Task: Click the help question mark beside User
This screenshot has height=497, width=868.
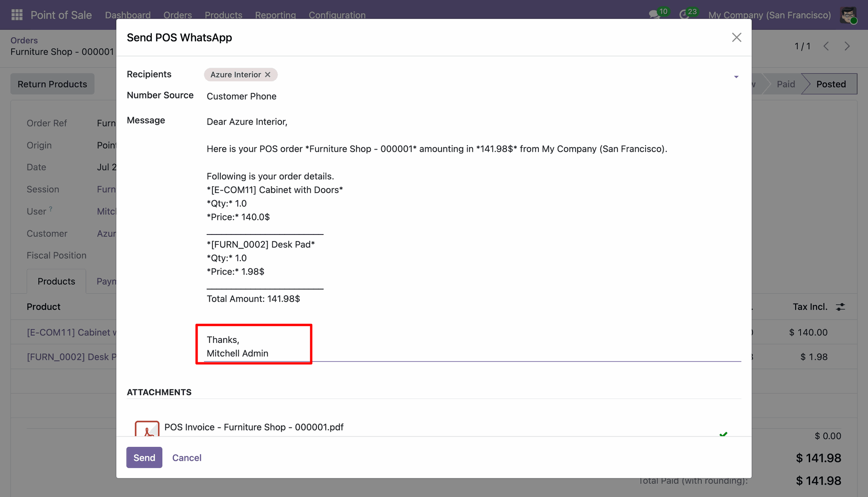Action: (51, 209)
